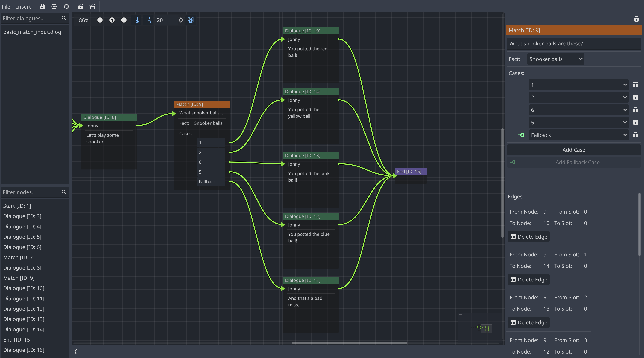The height and width of the screenshot is (358, 644).
Task: Toggle grid visibility icon next to zoom controls
Action: pos(136,20)
